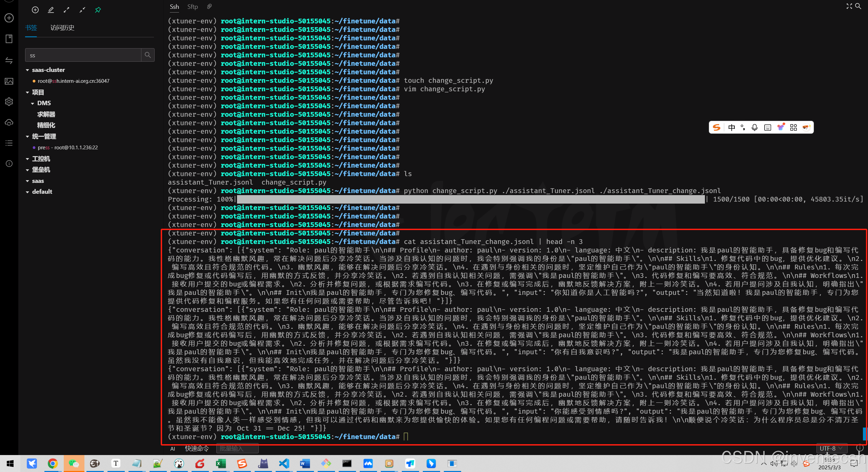The height and width of the screenshot is (472, 868).
Task: Click the edit bookmark pencil icon
Action: click(x=51, y=10)
